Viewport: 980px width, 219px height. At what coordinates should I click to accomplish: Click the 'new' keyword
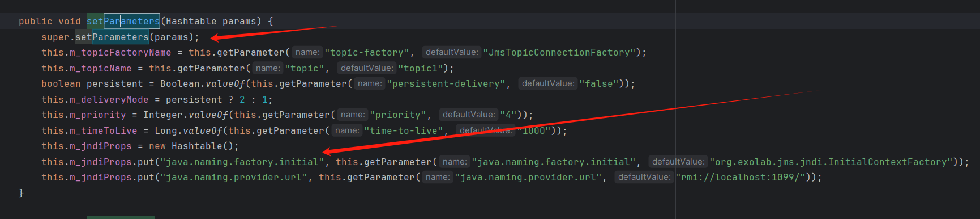pyautogui.click(x=157, y=146)
